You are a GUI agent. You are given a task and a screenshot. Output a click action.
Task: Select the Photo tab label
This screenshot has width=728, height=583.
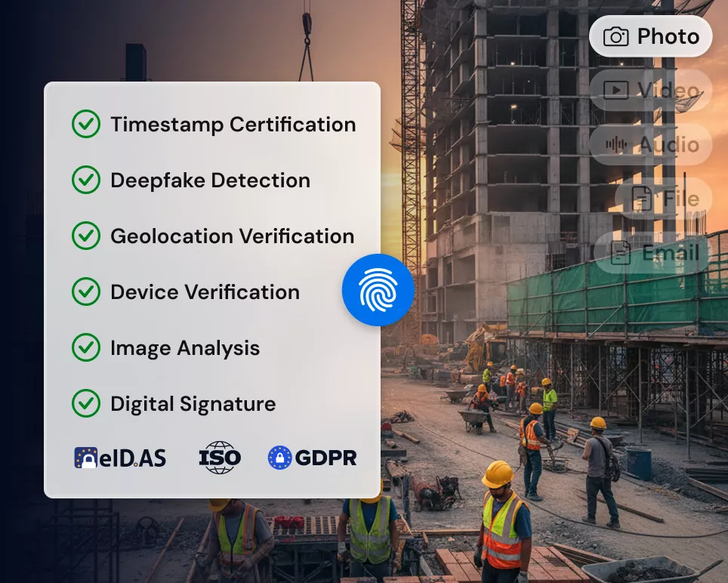[668, 36]
